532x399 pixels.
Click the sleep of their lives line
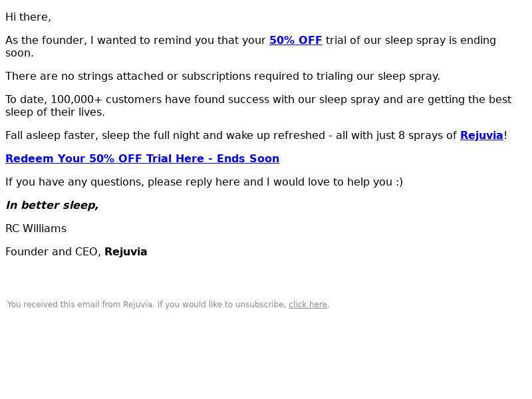coord(55,112)
